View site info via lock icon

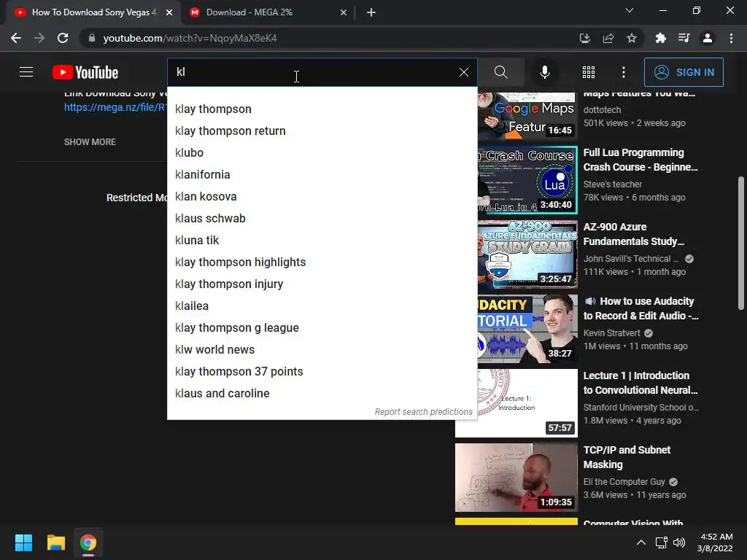(x=92, y=38)
